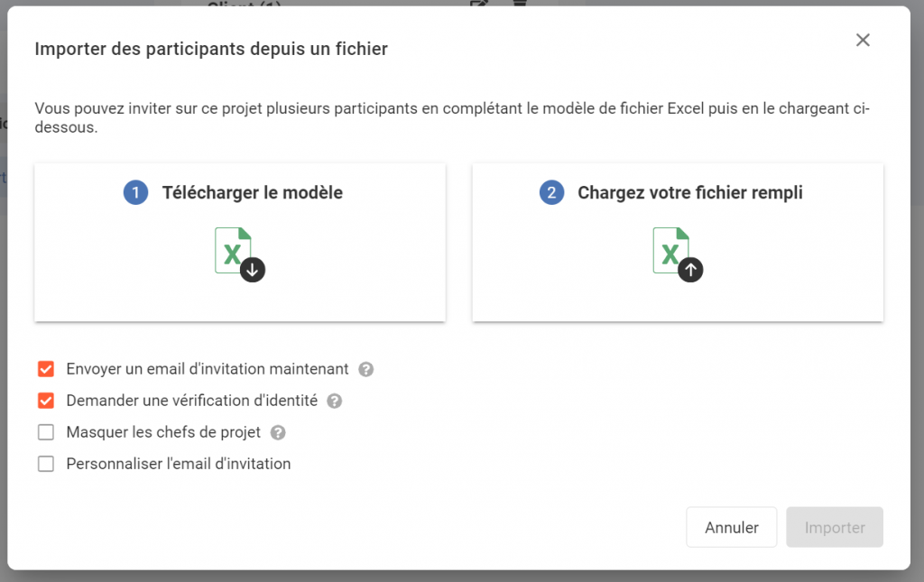Click the 'Masquer les chefs de projet' label text
924x582 pixels.
pyautogui.click(x=163, y=432)
